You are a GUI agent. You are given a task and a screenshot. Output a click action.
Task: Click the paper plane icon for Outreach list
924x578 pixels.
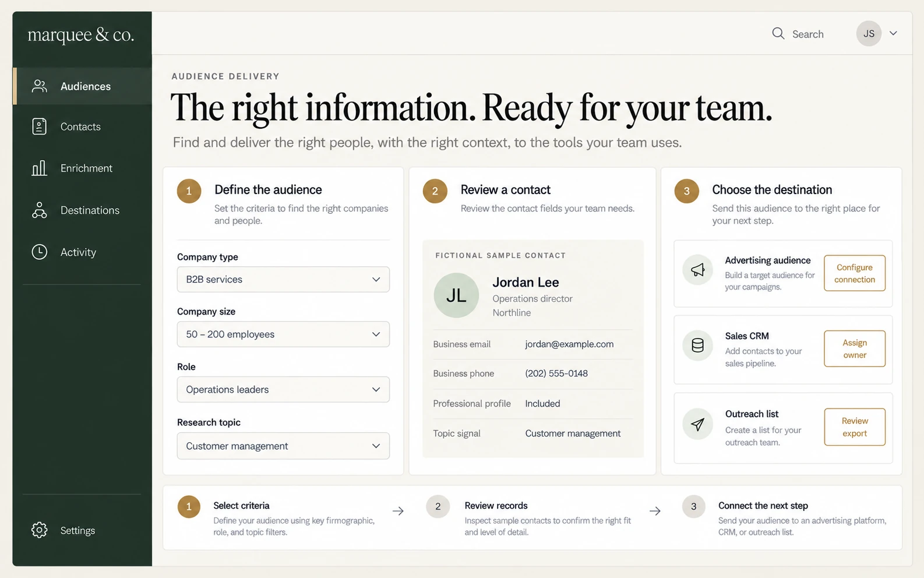pyautogui.click(x=697, y=424)
